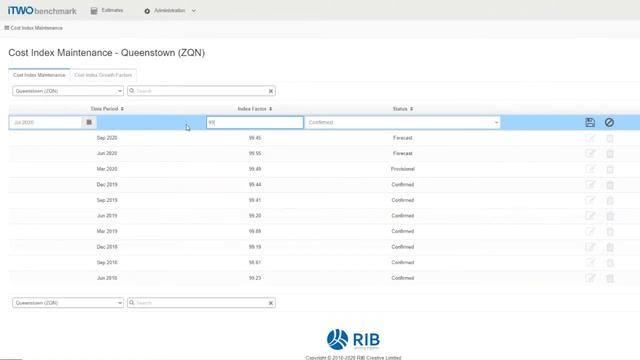Screen dimensions: 640x360
Task: Switch to Cost Index Maintenance tab
Action: pyautogui.click(x=39, y=75)
